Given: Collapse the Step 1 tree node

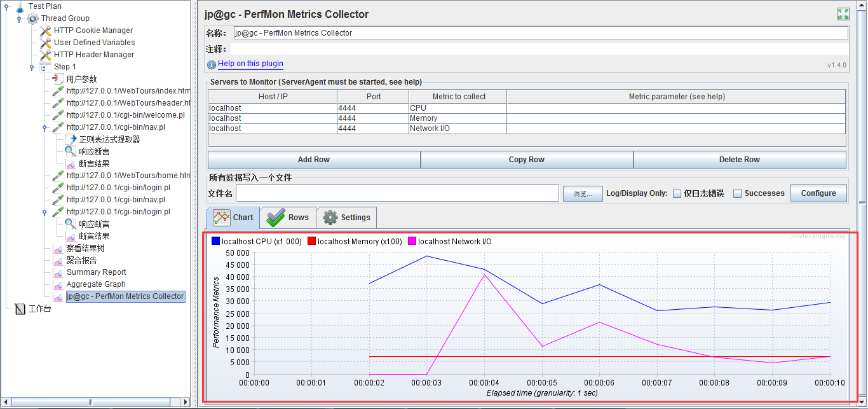Looking at the screenshot, I should click(x=32, y=67).
